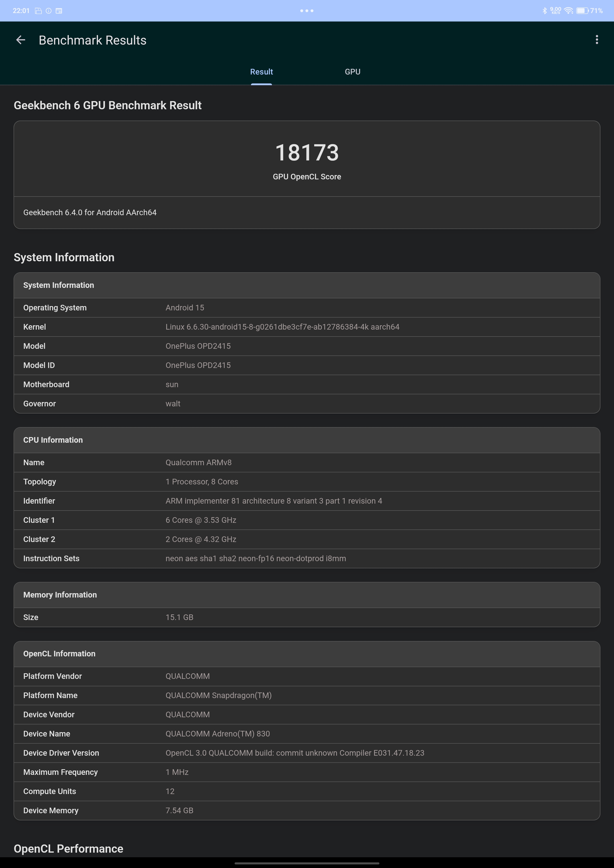Tap 6 Cores @ 3.53 GHz value

[x=201, y=520]
